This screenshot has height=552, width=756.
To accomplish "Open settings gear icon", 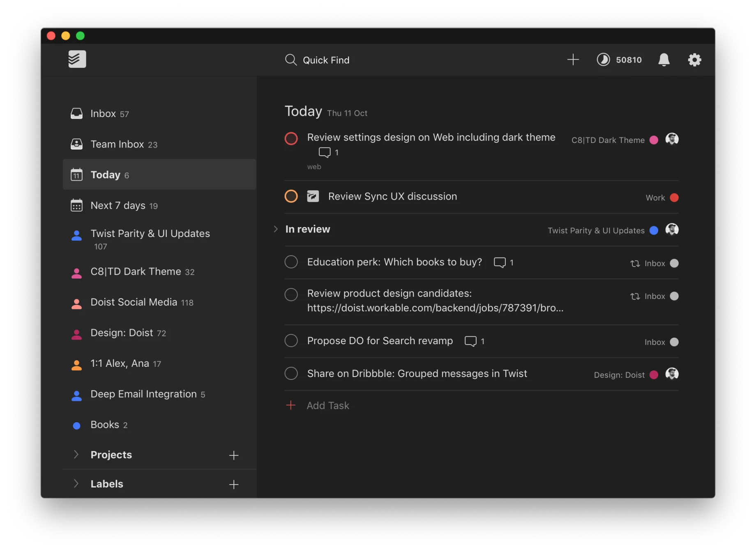I will tap(694, 60).
